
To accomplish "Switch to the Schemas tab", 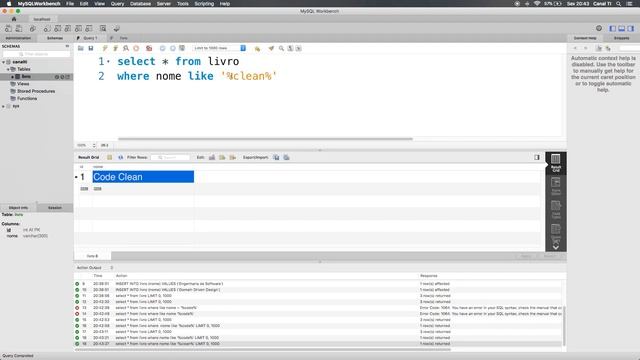I will (x=55, y=38).
